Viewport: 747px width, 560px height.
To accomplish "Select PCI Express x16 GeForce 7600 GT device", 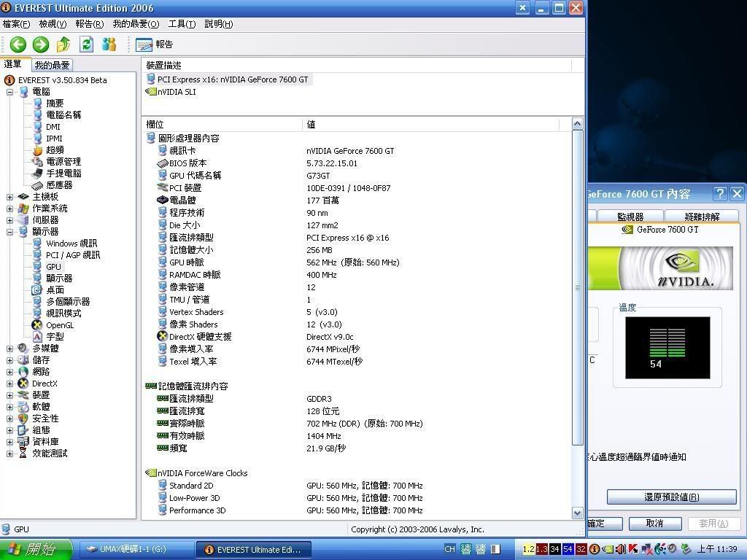I will click(x=232, y=79).
